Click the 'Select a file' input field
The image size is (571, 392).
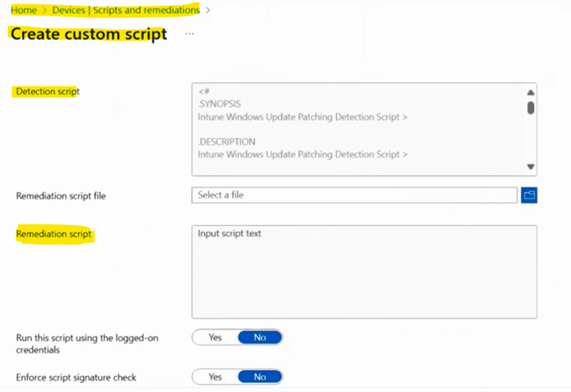coord(354,195)
